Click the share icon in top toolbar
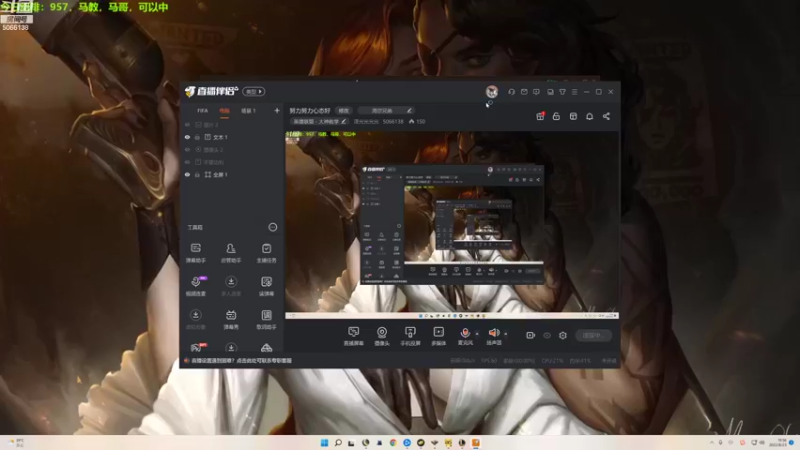The width and height of the screenshot is (800, 450). point(606,116)
